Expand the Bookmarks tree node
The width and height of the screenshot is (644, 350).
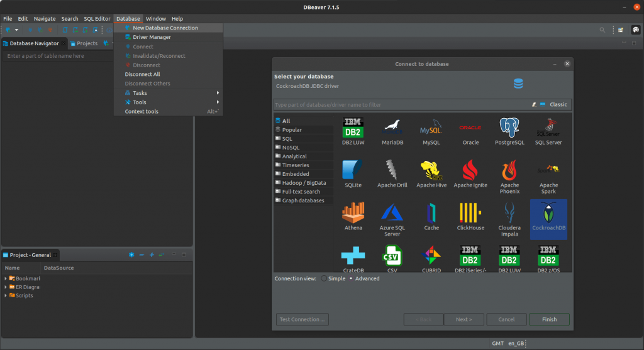[x=6, y=278]
